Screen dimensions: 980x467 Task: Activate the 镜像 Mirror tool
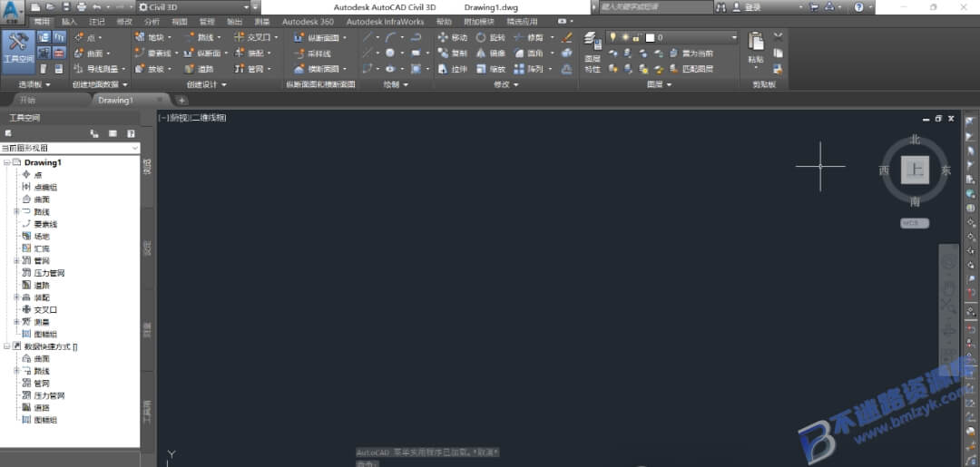(x=491, y=54)
